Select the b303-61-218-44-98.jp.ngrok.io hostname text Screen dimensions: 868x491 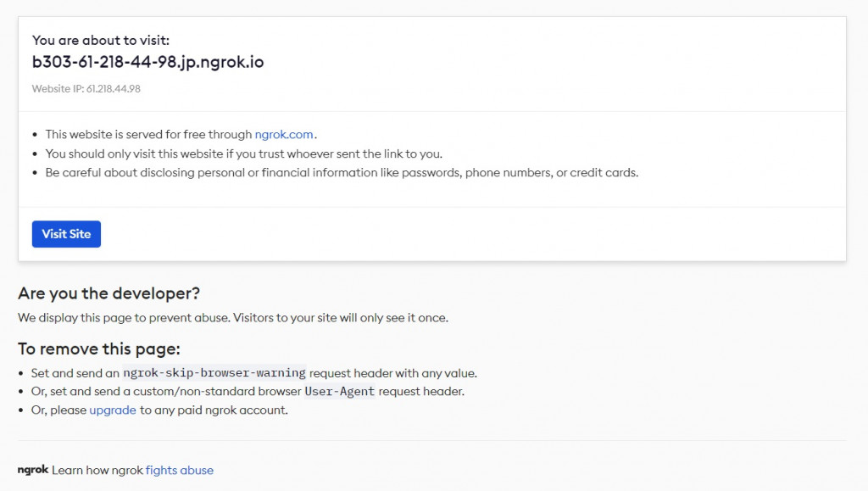(147, 62)
